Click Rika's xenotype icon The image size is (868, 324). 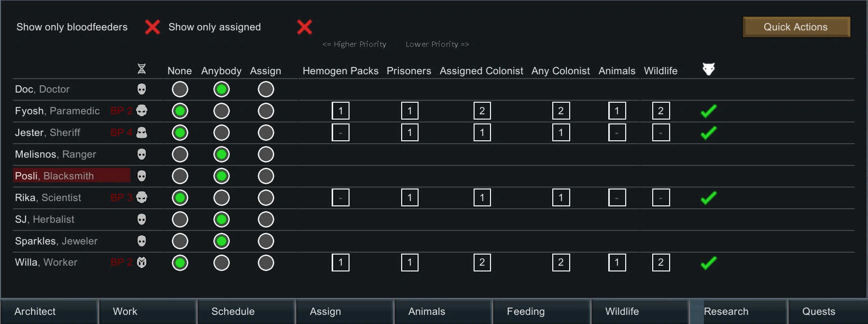tap(141, 198)
